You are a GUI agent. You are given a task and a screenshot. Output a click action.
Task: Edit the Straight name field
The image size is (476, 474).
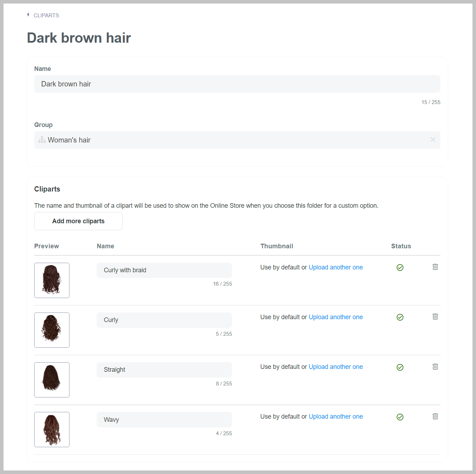click(x=164, y=370)
